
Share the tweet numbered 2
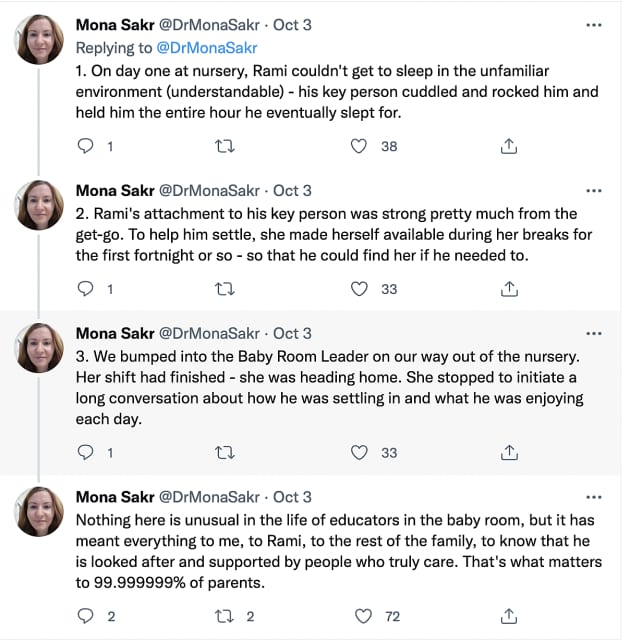pos(508,289)
